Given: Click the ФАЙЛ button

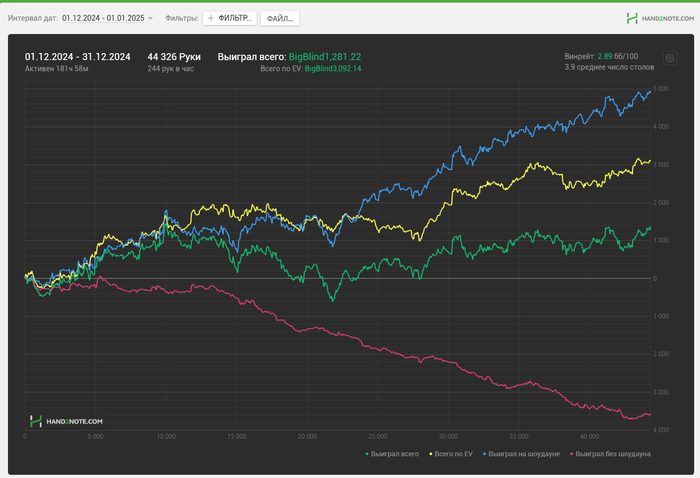Looking at the screenshot, I should [280, 18].
